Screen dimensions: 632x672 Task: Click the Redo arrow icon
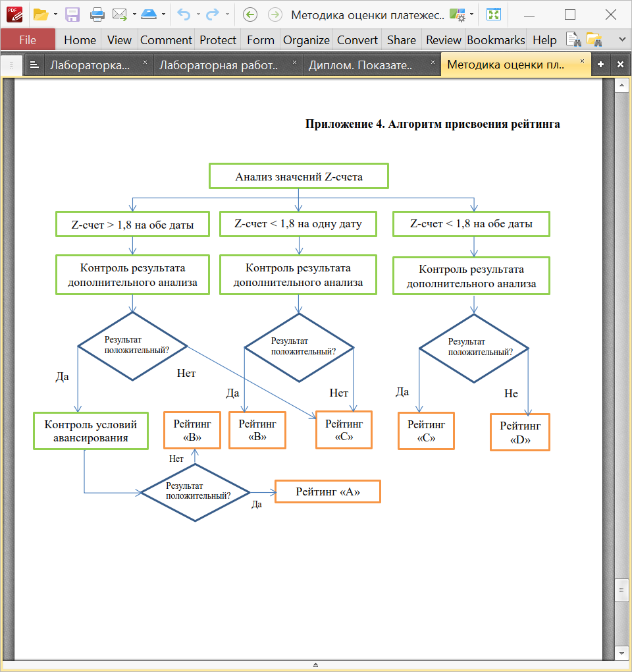pyautogui.click(x=213, y=15)
